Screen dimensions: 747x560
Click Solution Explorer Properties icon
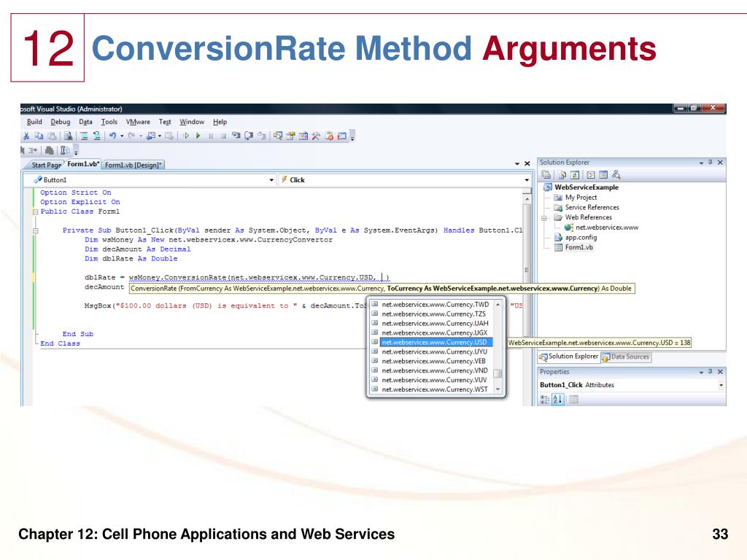pyautogui.click(x=546, y=175)
